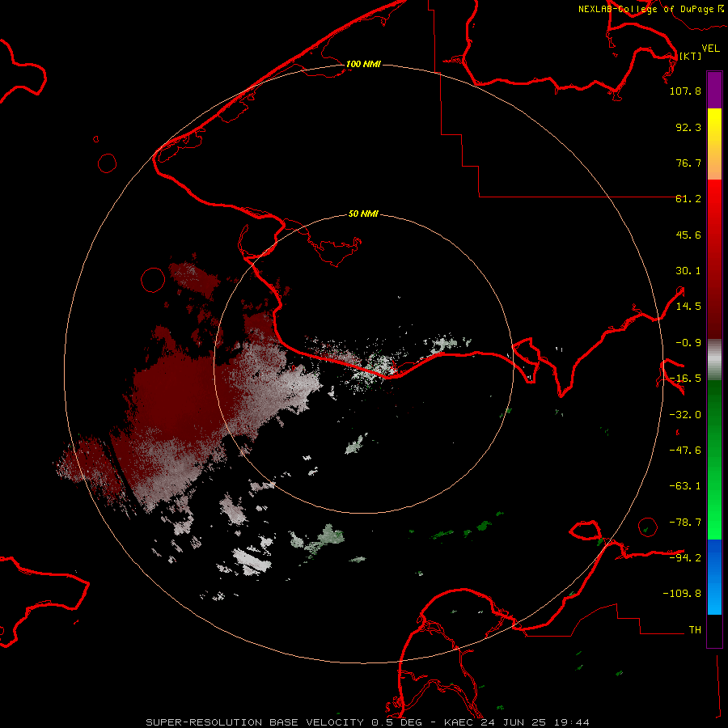Click the -94.2 legend value

685,557
